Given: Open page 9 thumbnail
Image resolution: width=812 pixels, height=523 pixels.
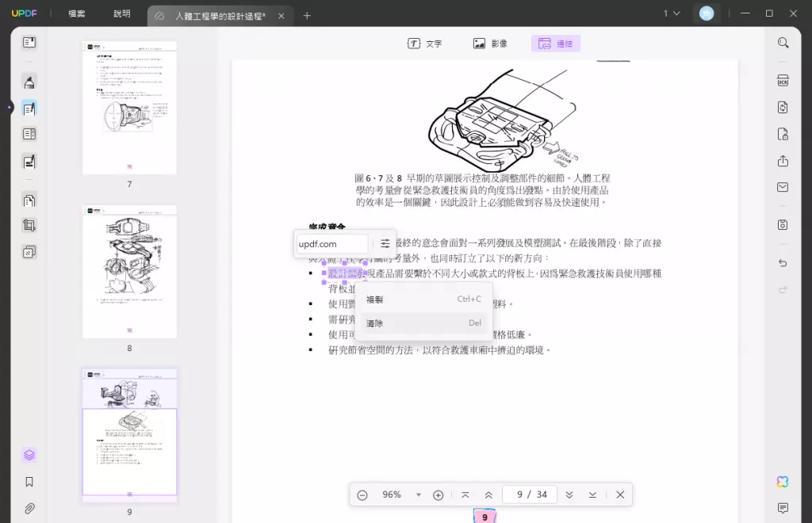Looking at the screenshot, I should (x=129, y=436).
